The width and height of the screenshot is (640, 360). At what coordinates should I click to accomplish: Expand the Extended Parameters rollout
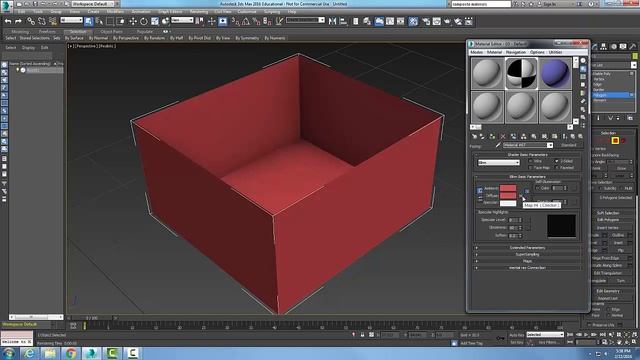527,248
